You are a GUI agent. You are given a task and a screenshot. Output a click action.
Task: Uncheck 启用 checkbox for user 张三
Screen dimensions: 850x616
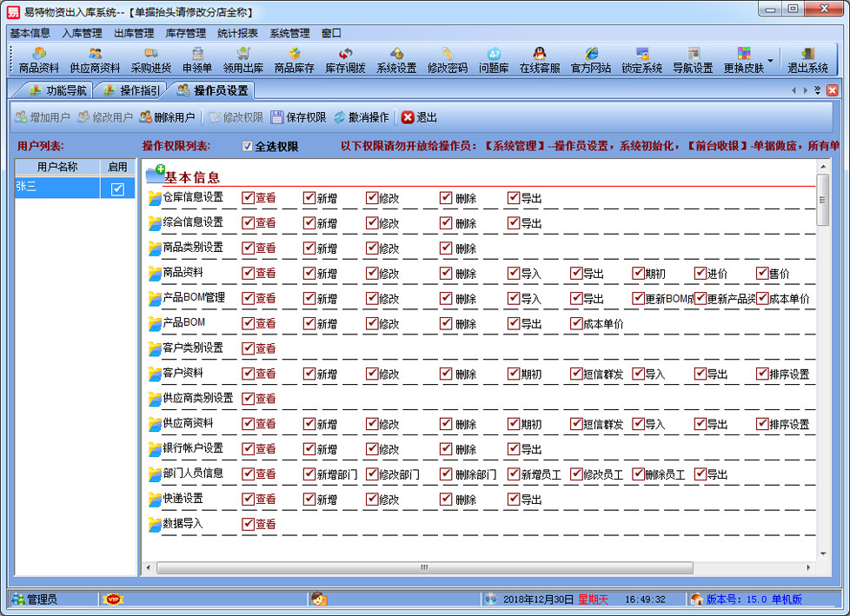point(118,189)
